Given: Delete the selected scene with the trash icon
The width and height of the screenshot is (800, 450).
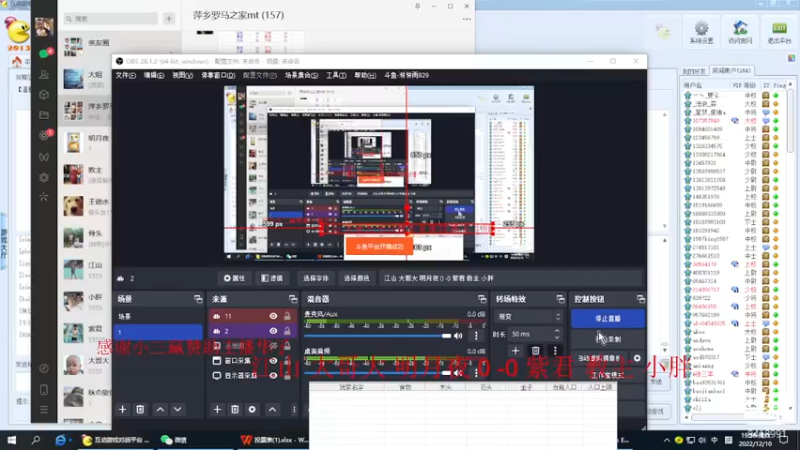Looking at the screenshot, I should coord(140,409).
